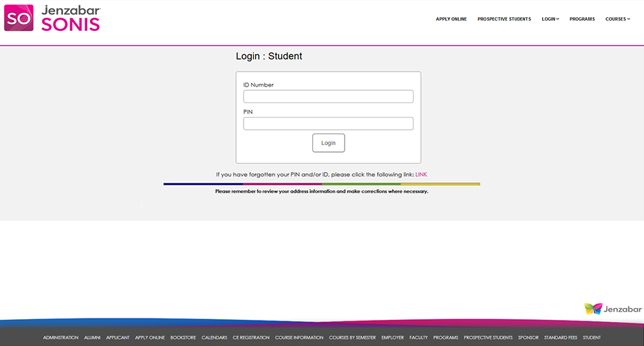
Task: Click the 'ID Number' field label
Action: pos(258,85)
